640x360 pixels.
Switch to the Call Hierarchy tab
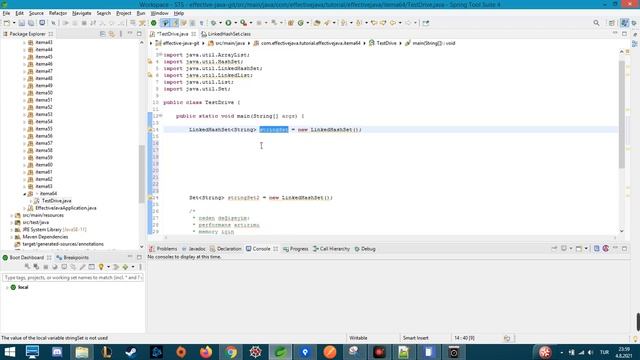click(331, 249)
